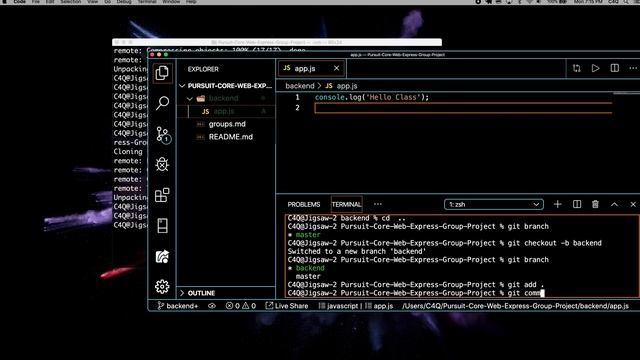Collapse PURSUIT-CORE-WEB-EXP project folder

(x=226, y=86)
